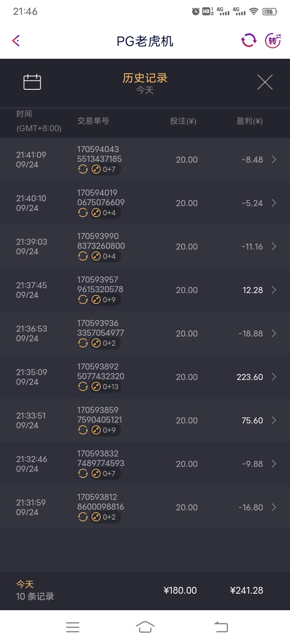Expand the 223.60 profit record chevron
The height and width of the screenshot is (644, 290).
click(x=274, y=377)
